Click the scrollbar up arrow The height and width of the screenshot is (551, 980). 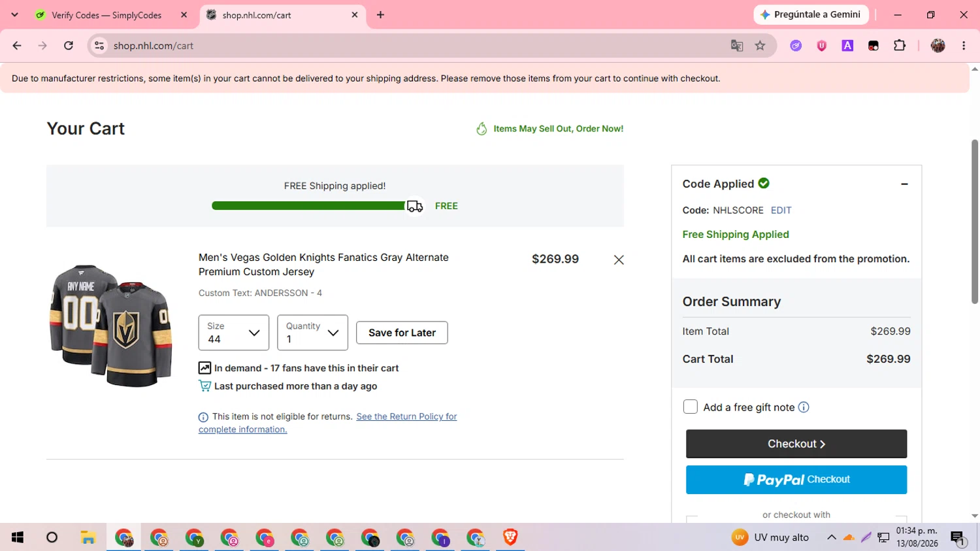[975, 69]
